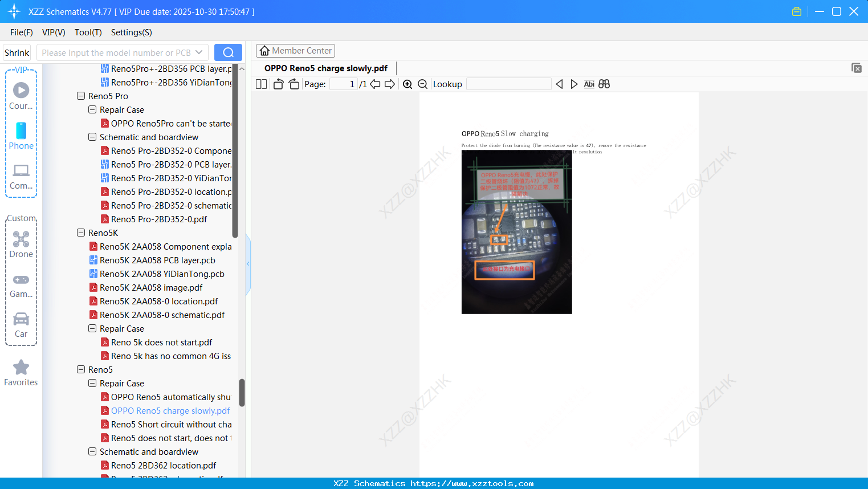Screen dimensions: 868x489
Task: Collapse the sidebar with the splitter handle
Action: [x=248, y=264]
